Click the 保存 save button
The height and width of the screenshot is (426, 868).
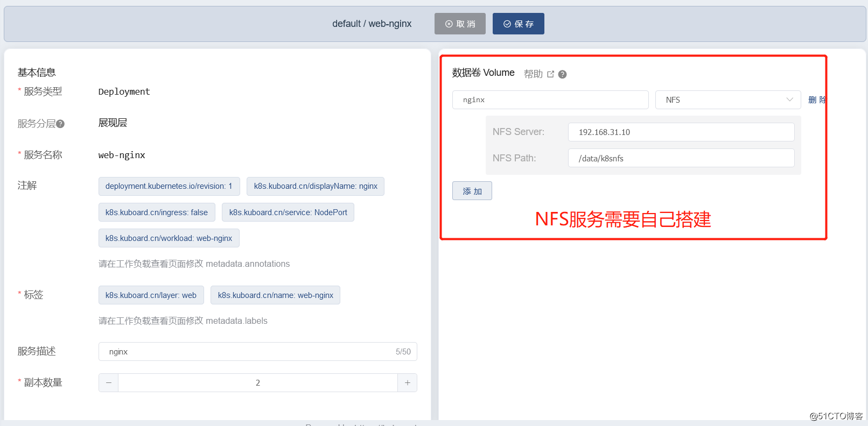tap(518, 24)
